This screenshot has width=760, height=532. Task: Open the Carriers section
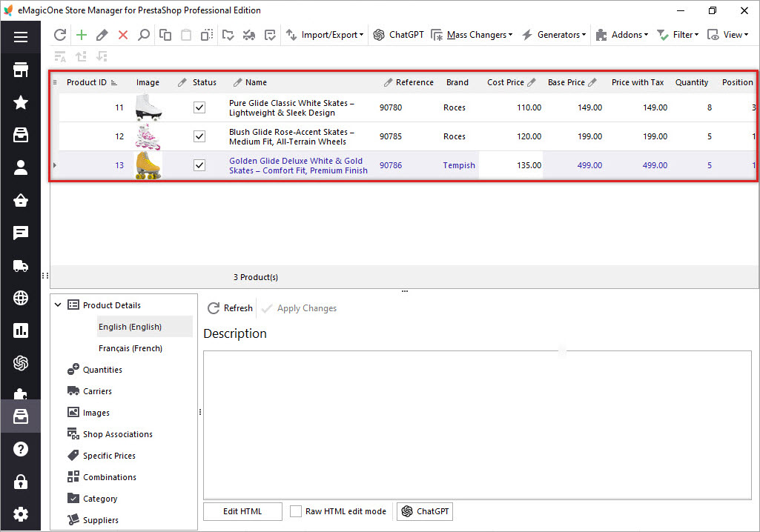click(x=97, y=391)
